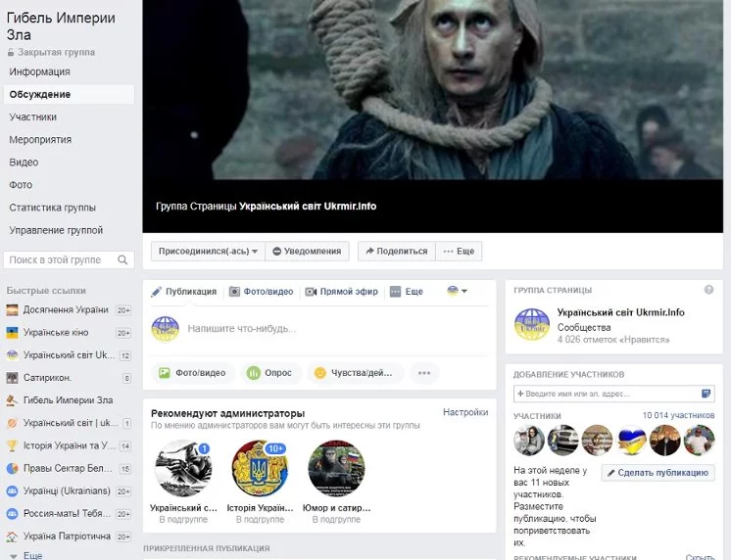Image resolution: width=731 pixels, height=560 pixels.
Task: Open Управление группой
Action: (56, 230)
